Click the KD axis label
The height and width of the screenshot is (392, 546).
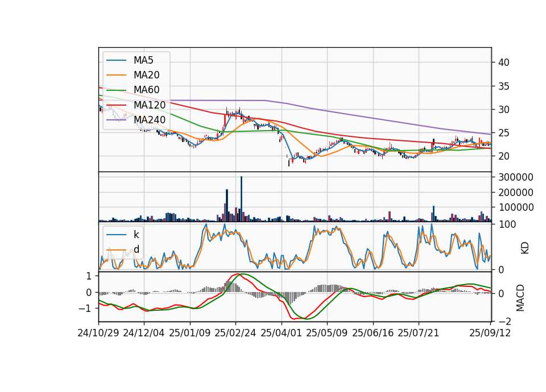click(x=525, y=248)
